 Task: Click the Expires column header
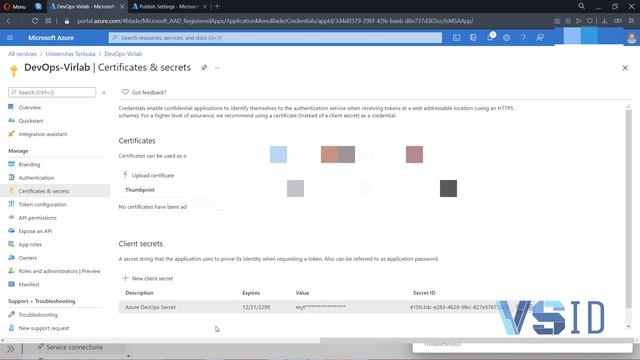[251, 293]
